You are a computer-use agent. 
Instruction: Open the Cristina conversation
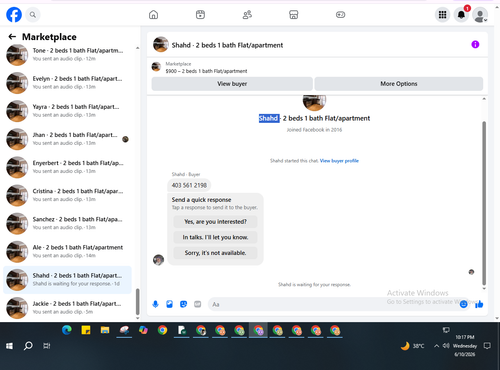pos(68,195)
